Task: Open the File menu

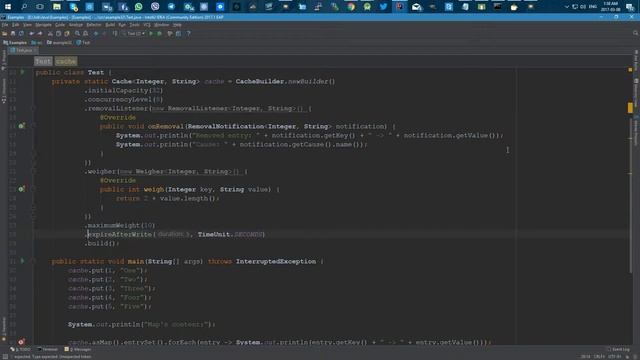Action: coord(5,25)
